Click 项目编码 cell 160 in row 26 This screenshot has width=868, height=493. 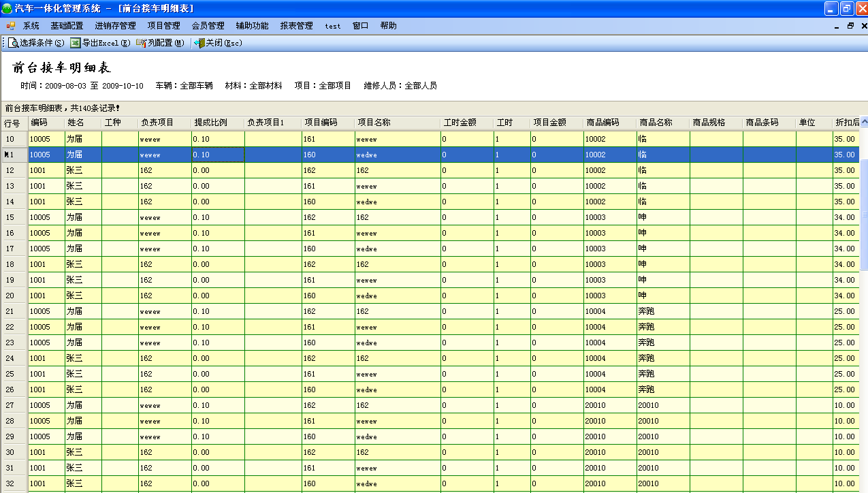tap(328, 389)
